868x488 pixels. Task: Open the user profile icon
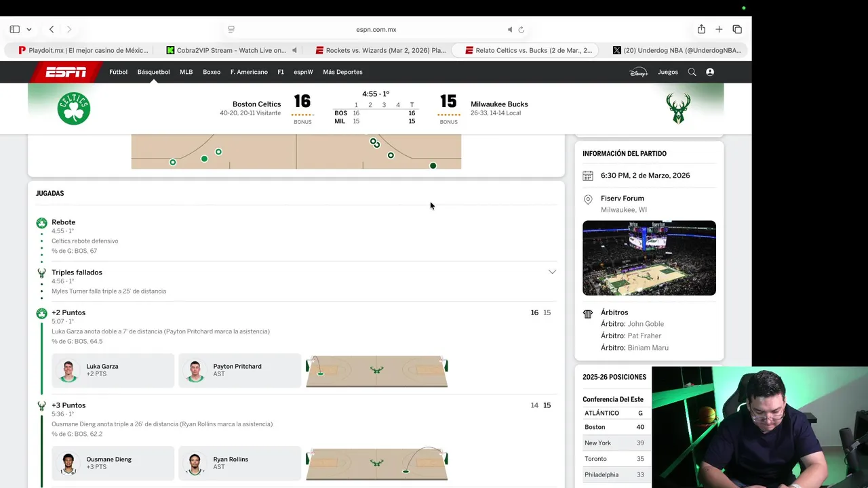pyautogui.click(x=710, y=72)
